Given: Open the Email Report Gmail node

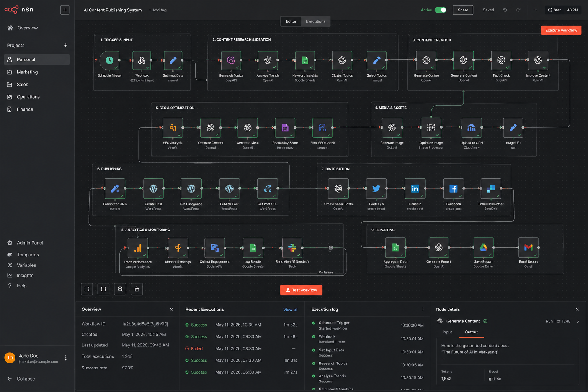Looking at the screenshot, I should click(528, 248).
